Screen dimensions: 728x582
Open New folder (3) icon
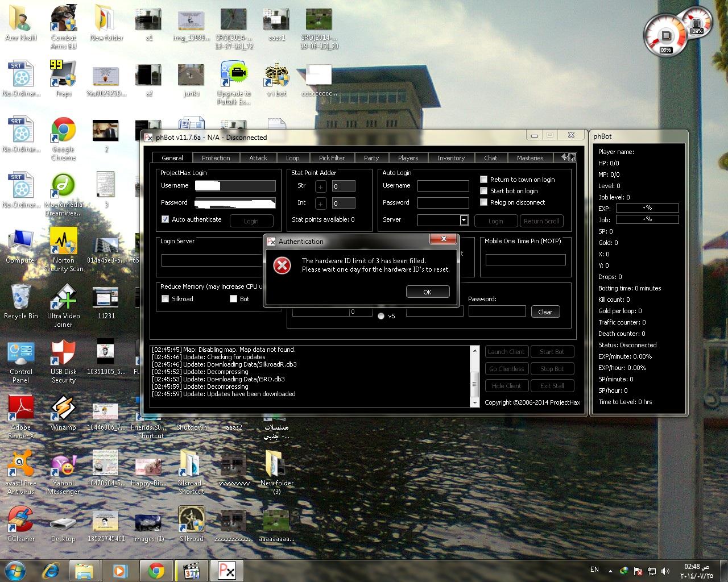(x=276, y=473)
